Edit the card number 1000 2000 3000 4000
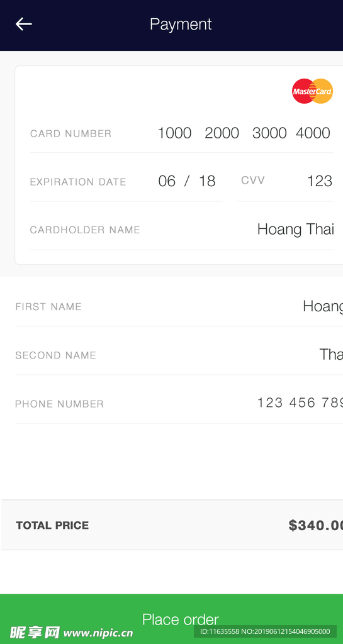Image resolution: width=343 pixels, height=644 pixels. coord(244,133)
